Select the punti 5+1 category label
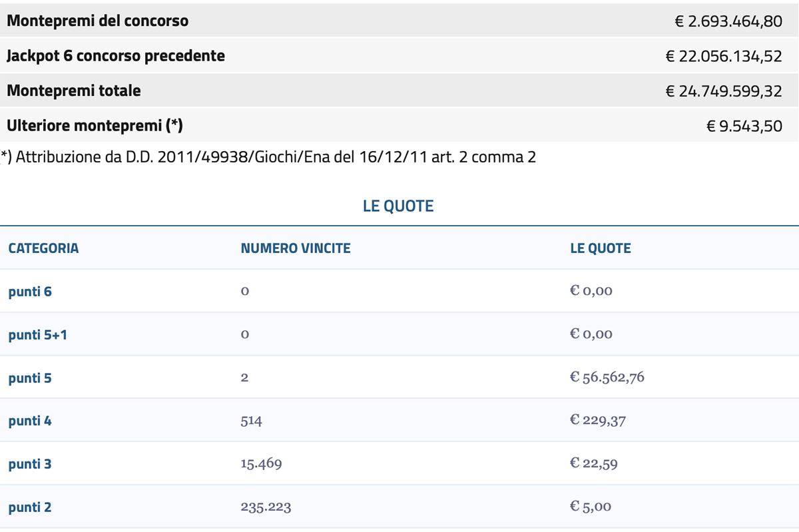The width and height of the screenshot is (799, 532). click(38, 334)
